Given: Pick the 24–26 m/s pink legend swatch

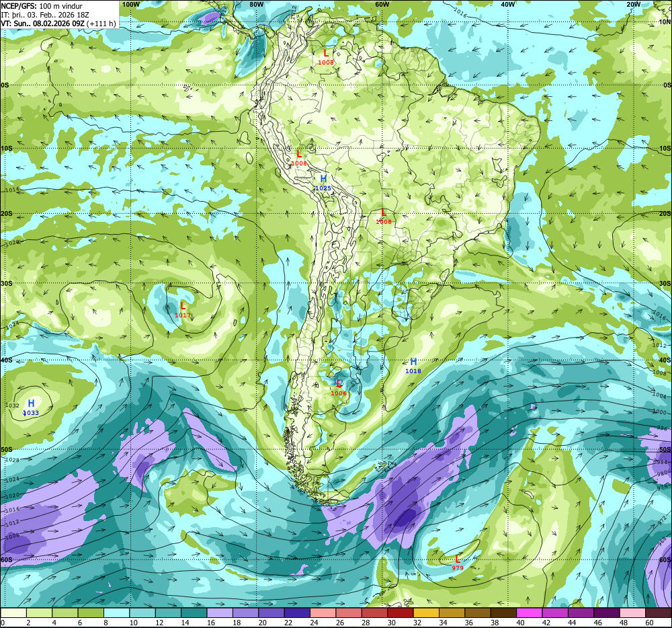Looking at the screenshot, I should [x=323, y=612].
